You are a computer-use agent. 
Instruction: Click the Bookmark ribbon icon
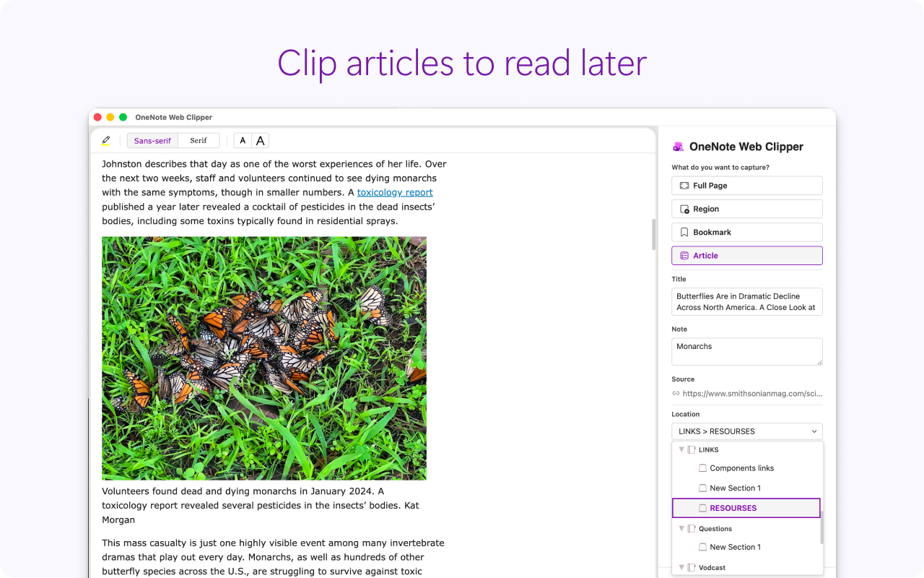click(684, 232)
